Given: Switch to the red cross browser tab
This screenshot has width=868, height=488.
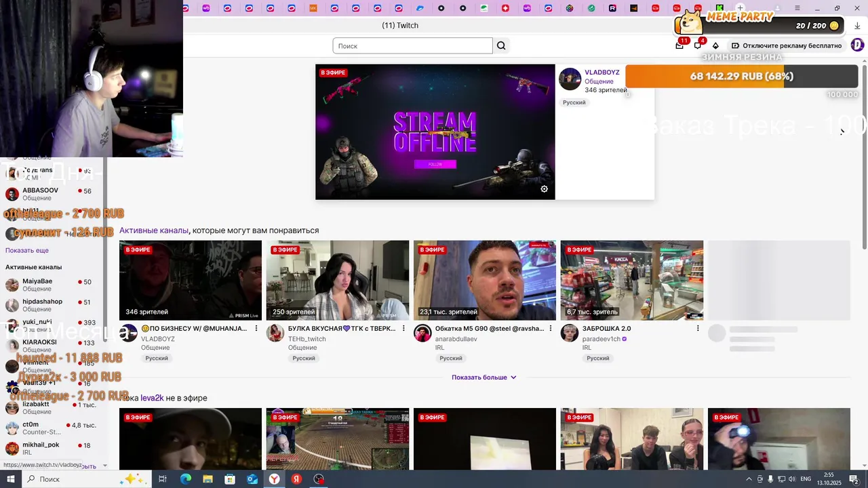Looking at the screenshot, I should [x=505, y=8].
